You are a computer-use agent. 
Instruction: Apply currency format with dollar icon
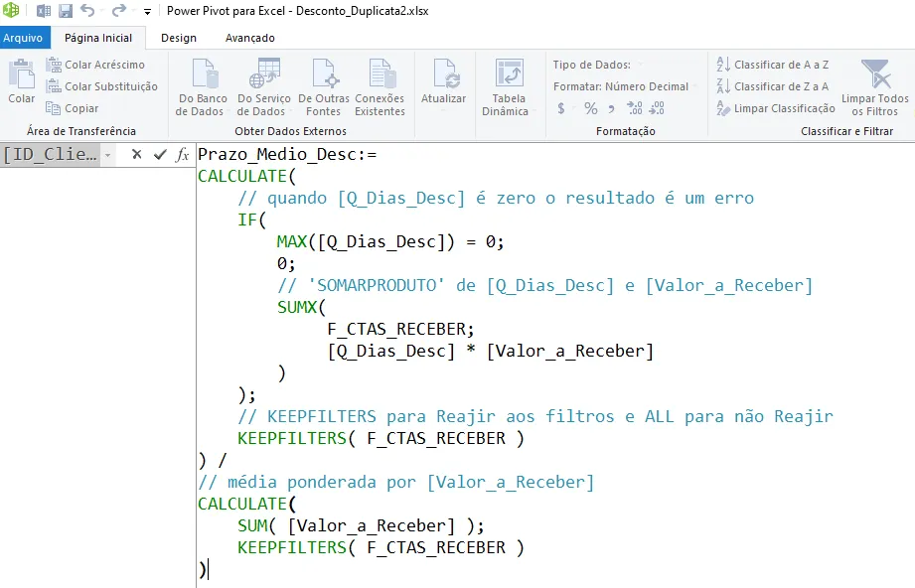(x=560, y=108)
